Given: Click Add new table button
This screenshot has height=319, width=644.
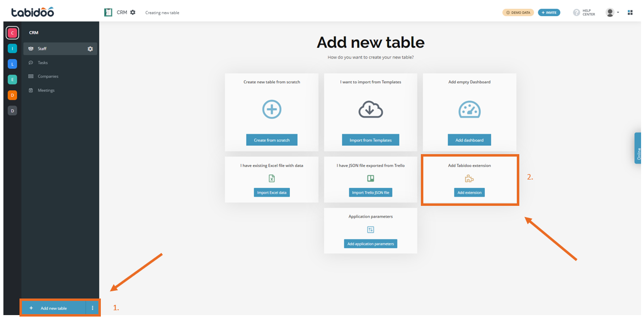Looking at the screenshot, I should point(54,308).
